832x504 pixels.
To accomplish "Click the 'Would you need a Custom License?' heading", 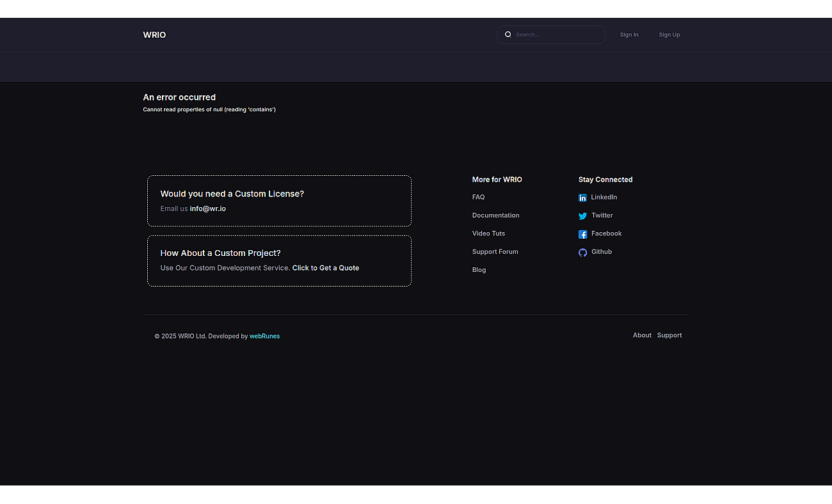I will [x=232, y=194].
